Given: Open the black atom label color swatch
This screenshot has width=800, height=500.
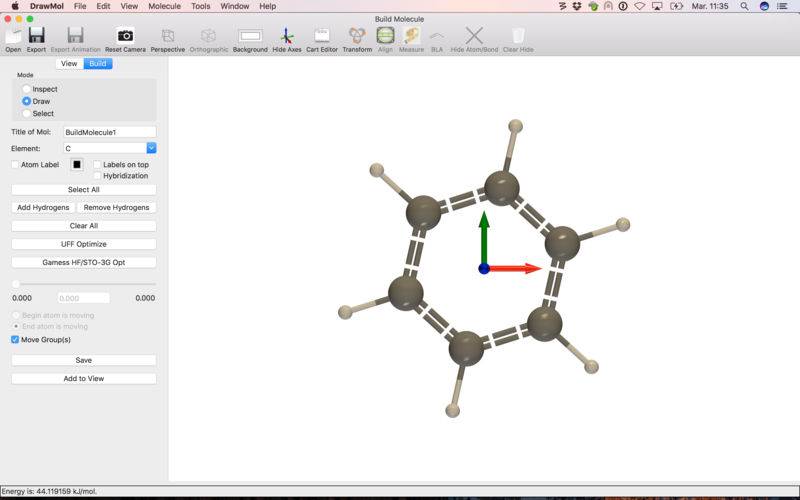Looking at the screenshot, I should tap(77, 165).
